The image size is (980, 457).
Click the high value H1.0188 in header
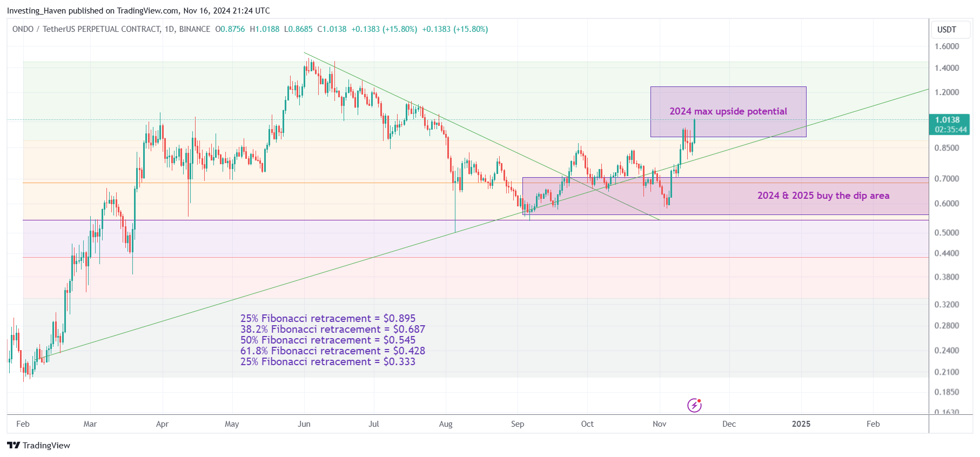(x=265, y=29)
